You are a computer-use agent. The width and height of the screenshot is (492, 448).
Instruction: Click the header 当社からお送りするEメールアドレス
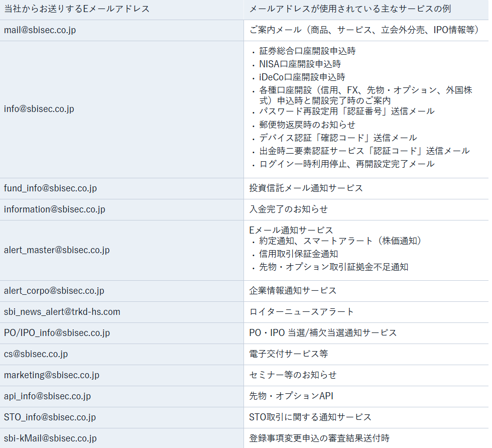click(77, 9)
